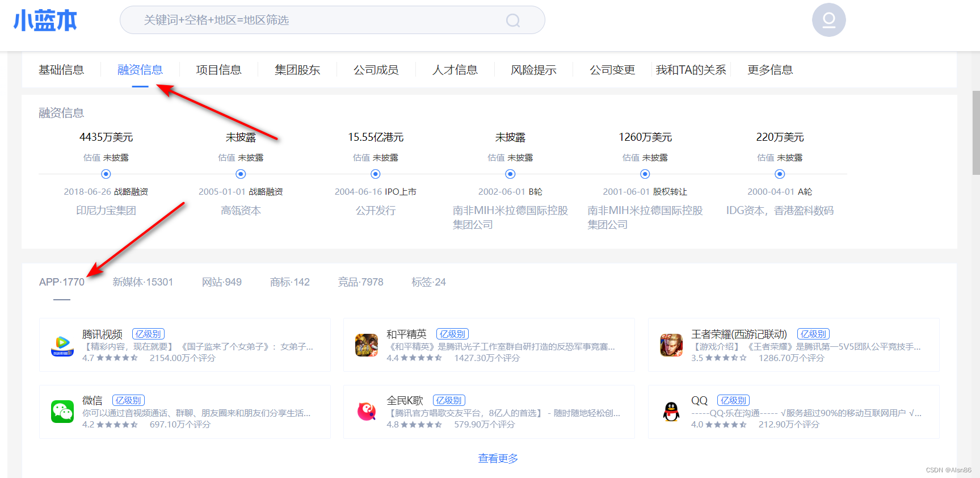Open the user avatar icon
Viewport: 980px width, 478px height.
(x=828, y=20)
